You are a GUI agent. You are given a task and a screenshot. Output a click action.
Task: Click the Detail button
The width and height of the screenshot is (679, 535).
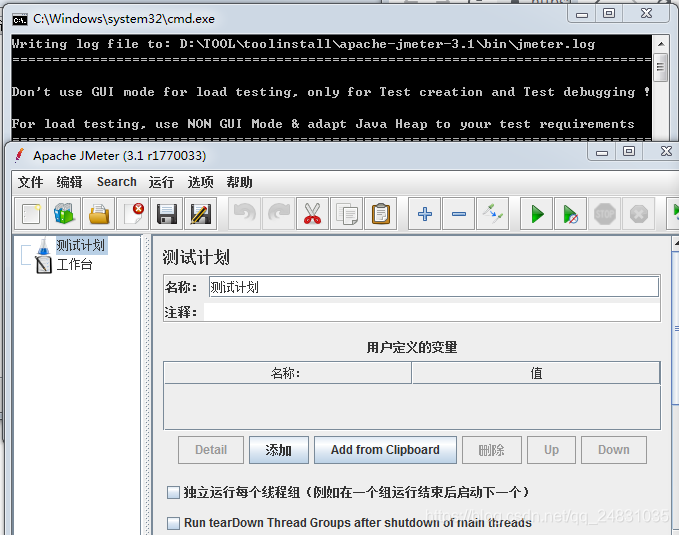coord(211,450)
